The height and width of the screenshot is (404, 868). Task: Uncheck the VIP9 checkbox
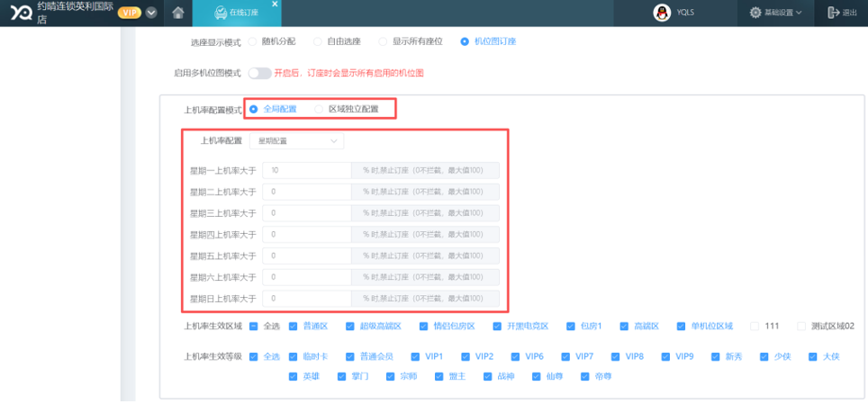(665, 356)
